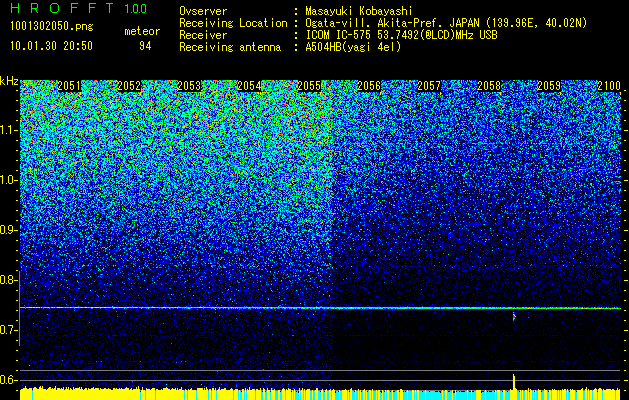Click the 2051 time marker
The height and width of the screenshot is (400, 629).
[69, 86]
